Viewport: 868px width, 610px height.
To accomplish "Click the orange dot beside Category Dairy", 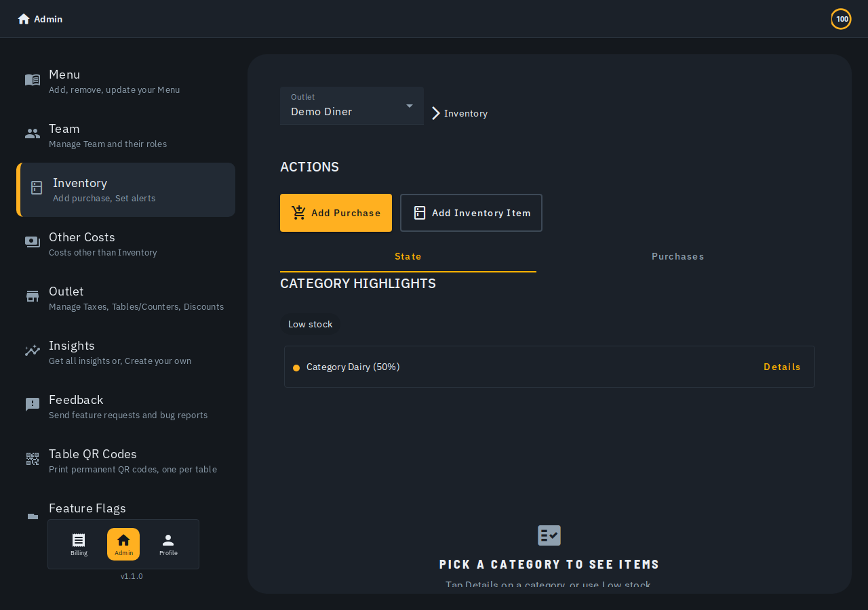I will click(x=296, y=368).
